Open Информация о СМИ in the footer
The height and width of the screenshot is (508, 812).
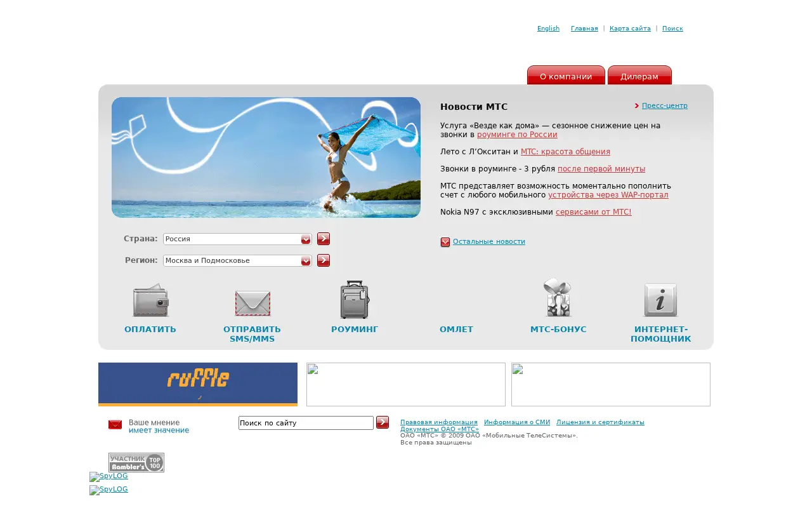[517, 422]
